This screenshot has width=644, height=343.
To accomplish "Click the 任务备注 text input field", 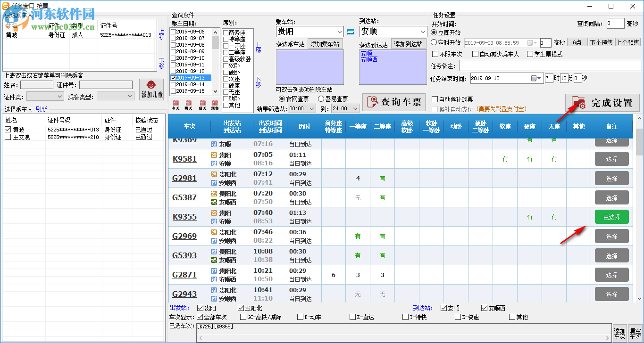I will click(x=550, y=65).
